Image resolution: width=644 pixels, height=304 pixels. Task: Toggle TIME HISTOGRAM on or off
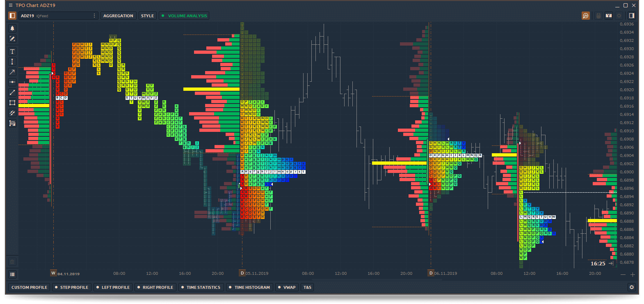[x=249, y=287]
